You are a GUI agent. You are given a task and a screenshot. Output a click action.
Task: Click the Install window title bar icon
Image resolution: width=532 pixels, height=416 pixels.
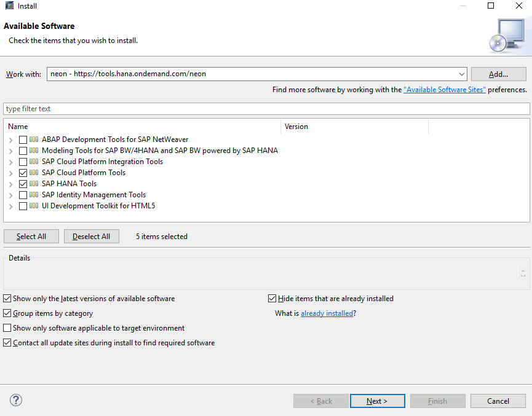click(9, 6)
